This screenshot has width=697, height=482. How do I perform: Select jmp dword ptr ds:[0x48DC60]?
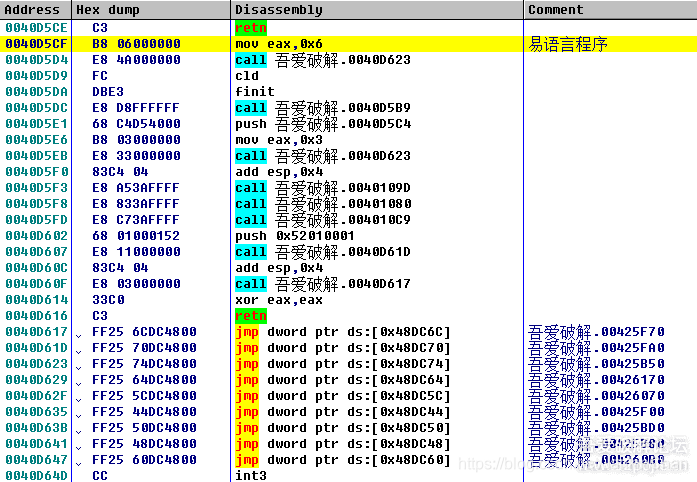pos(343,460)
